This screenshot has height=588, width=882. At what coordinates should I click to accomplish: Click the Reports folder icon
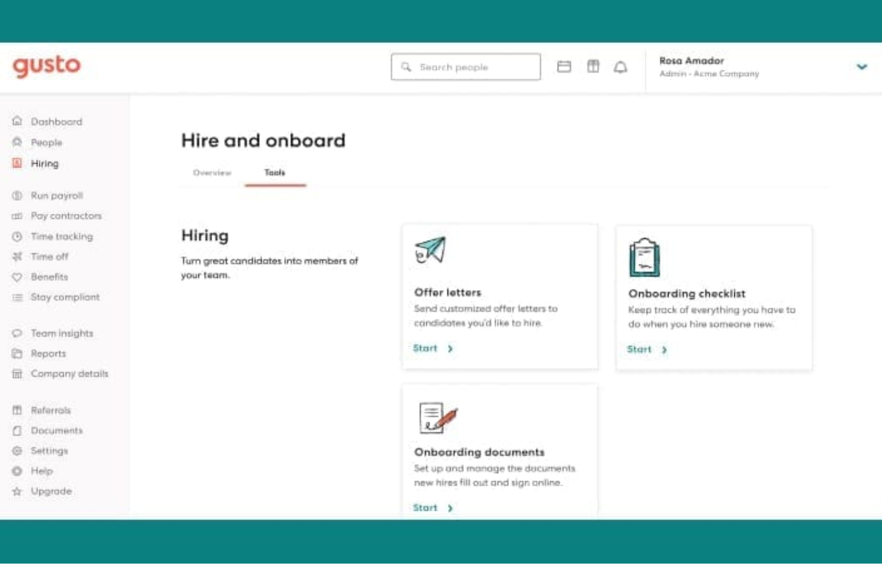17,353
